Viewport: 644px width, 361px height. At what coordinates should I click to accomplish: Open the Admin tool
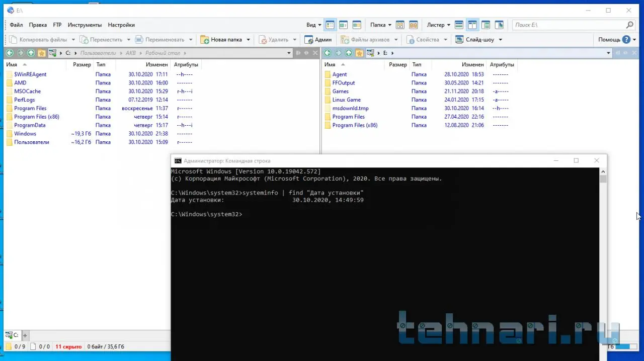(x=318, y=40)
